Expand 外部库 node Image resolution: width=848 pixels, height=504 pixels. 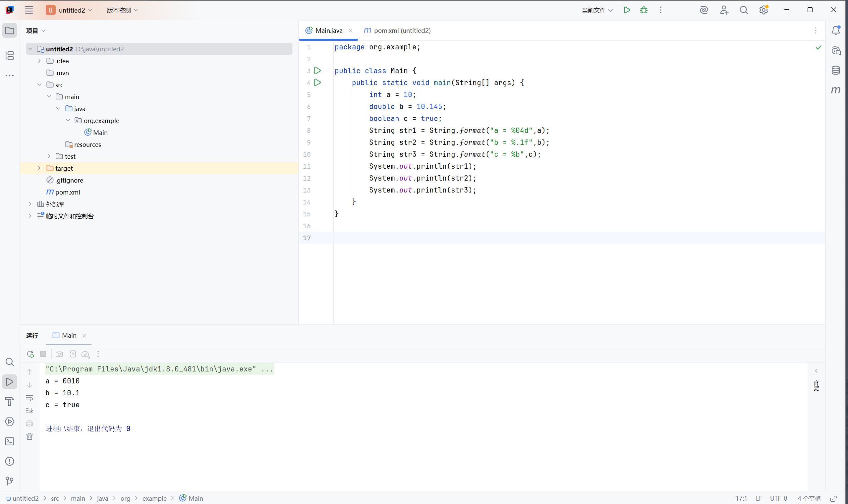coord(30,204)
